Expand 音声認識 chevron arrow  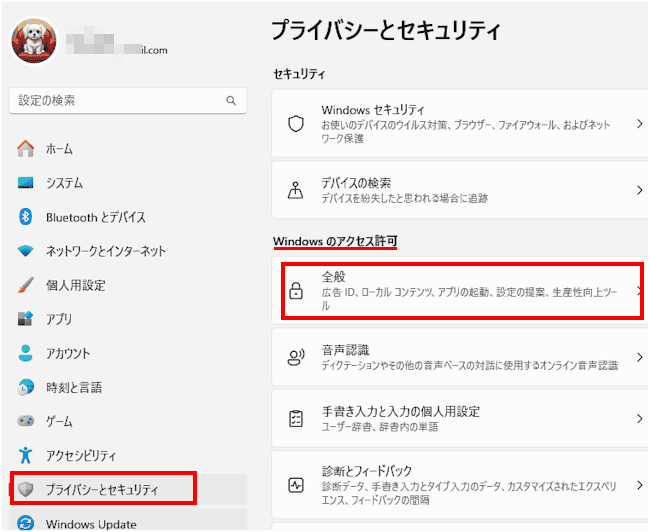(x=640, y=357)
